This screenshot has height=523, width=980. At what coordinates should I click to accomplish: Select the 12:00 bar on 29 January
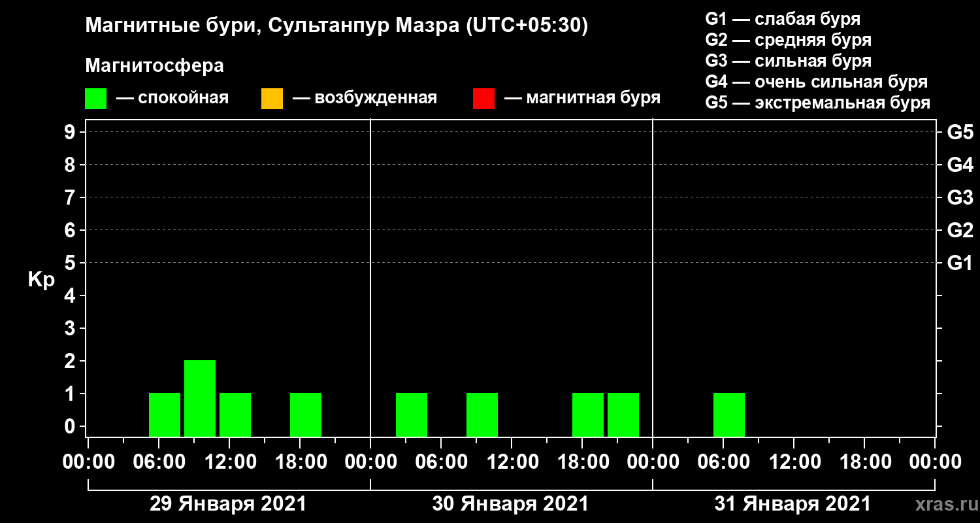coord(235,414)
